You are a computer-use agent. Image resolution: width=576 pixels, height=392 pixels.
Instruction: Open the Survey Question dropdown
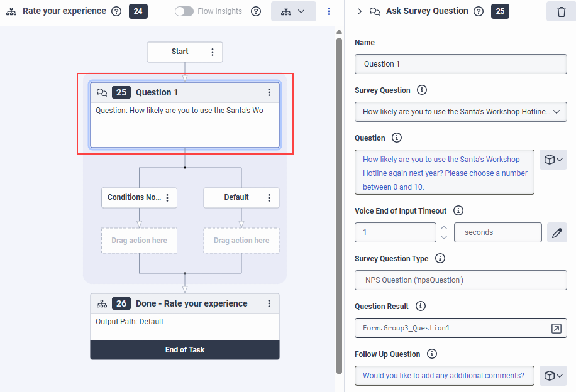[461, 112]
